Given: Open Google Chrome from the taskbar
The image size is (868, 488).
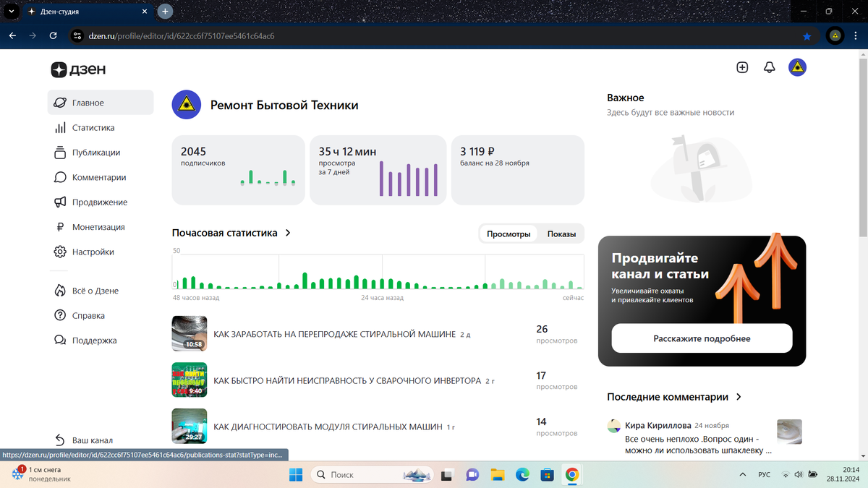Looking at the screenshot, I should click(x=572, y=474).
